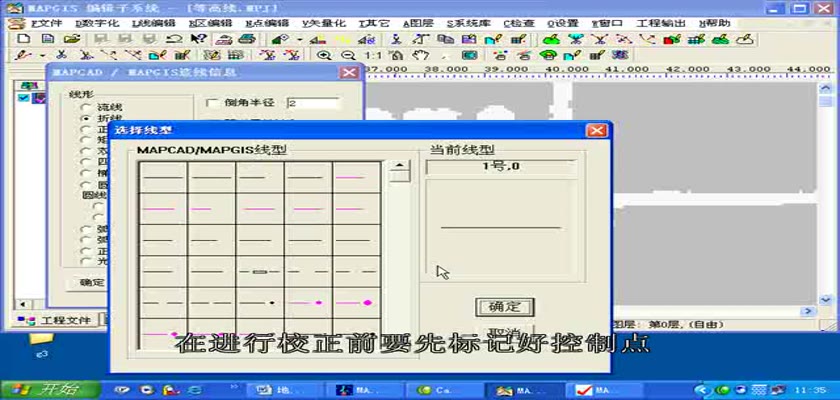The height and width of the screenshot is (400, 840).
Task: Click the hand pan tool icon
Action: click(421, 55)
